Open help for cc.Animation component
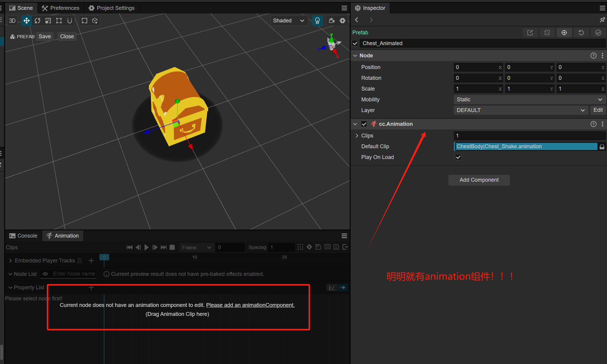The width and height of the screenshot is (607, 364). pos(594,124)
